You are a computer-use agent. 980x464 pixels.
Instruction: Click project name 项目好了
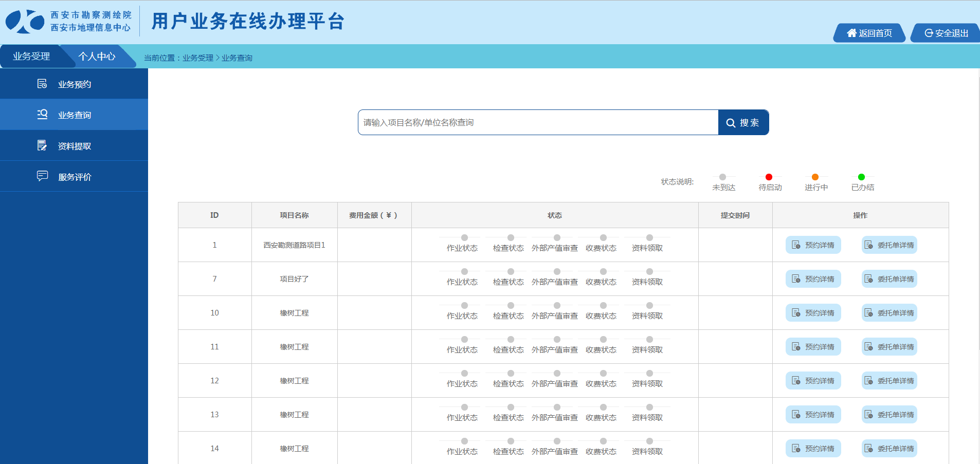tap(294, 279)
